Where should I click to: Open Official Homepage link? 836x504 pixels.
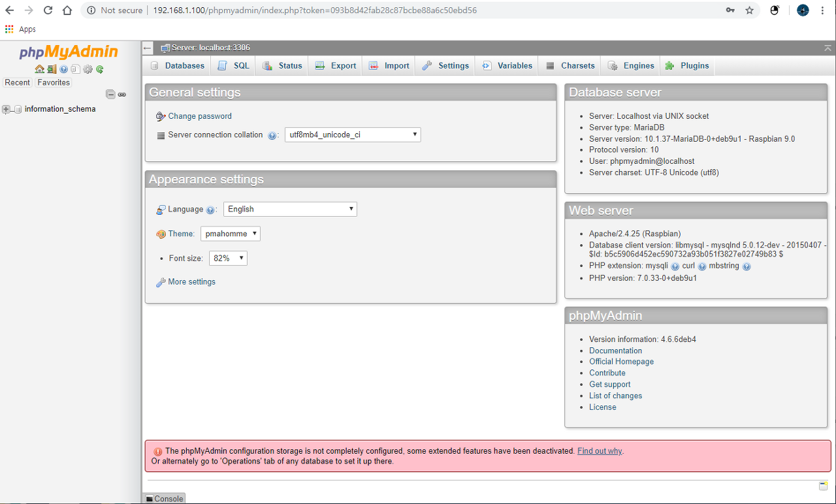pos(621,362)
